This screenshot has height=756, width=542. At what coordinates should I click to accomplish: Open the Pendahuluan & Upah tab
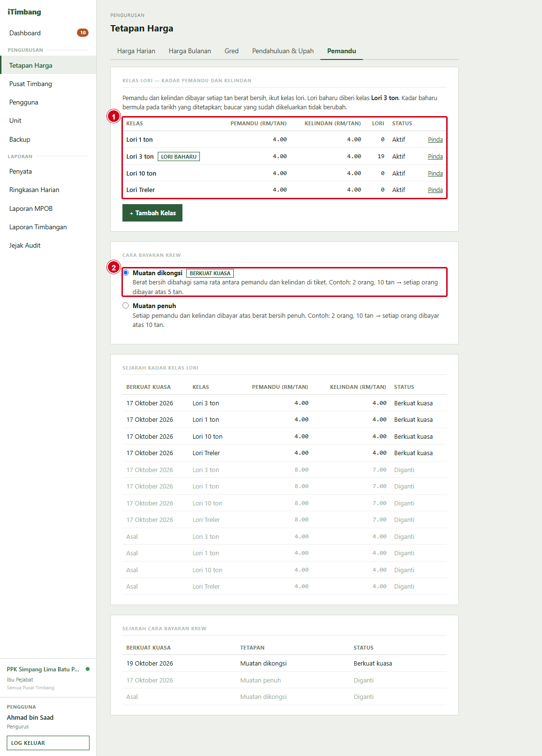[283, 51]
